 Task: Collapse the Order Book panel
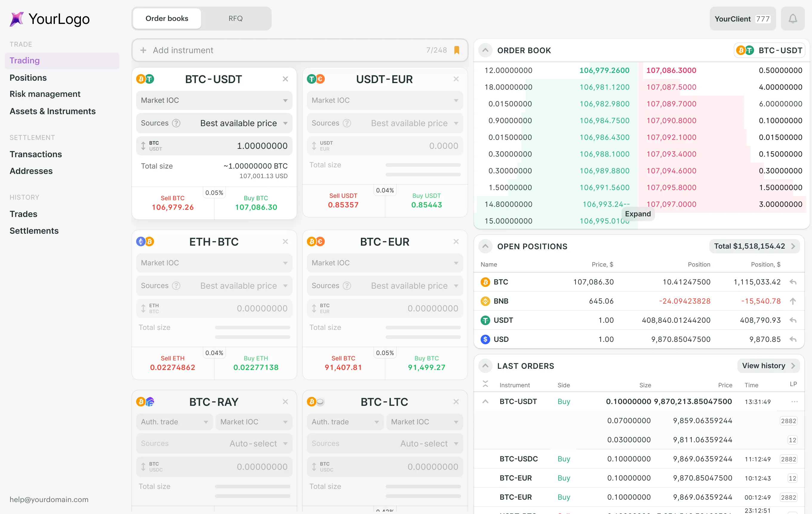[x=485, y=50]
